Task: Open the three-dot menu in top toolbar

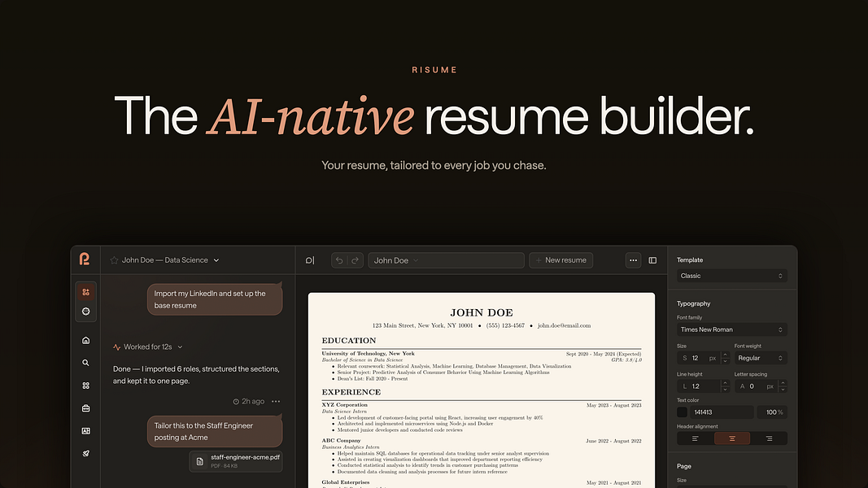Action: click(x=633, y=260)
